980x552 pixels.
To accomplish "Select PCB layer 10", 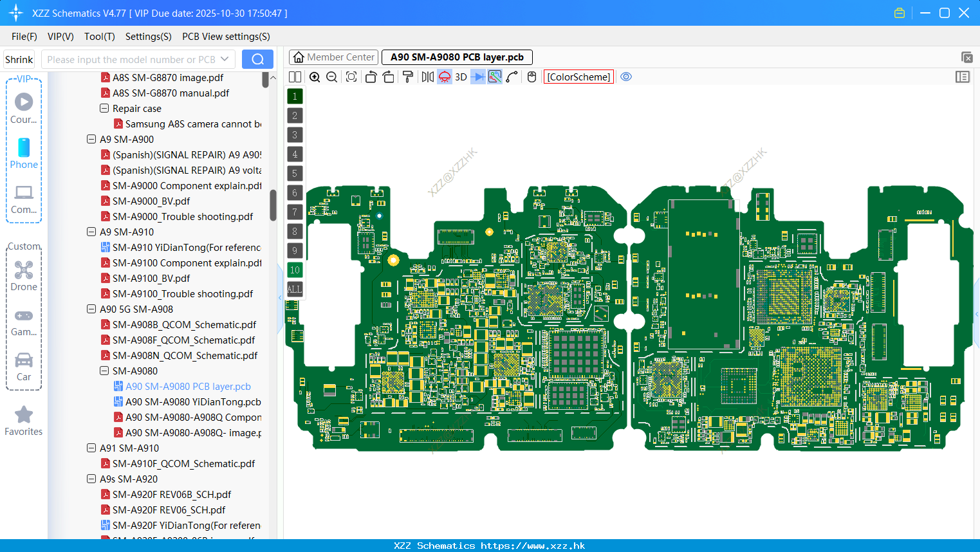I will [x=295, y=270].
